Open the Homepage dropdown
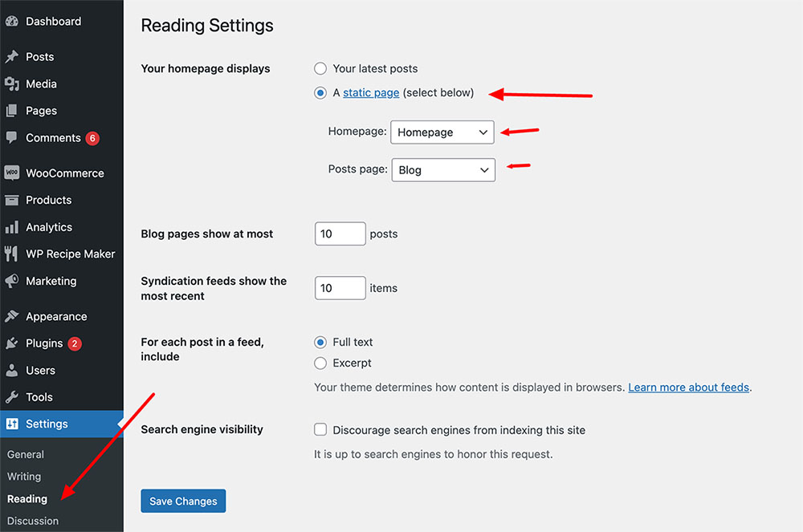 click(x=442, y=132)
